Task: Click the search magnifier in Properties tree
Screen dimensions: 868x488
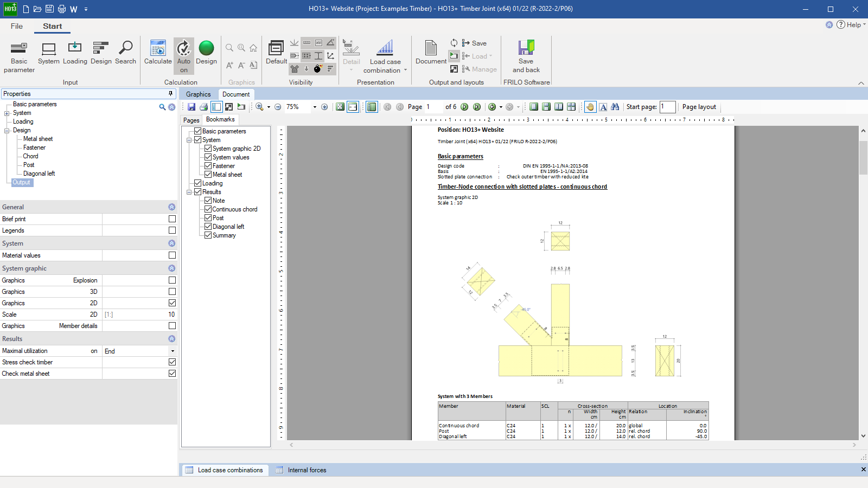Action: point(162,107)
